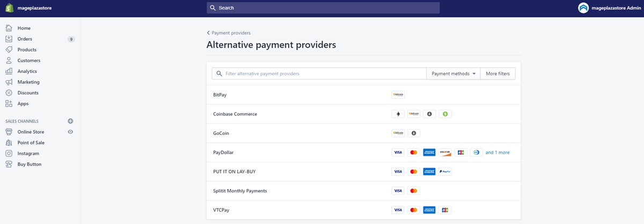Open Online Store sales channel
Screen dimensions: 644x224
point(31,132)
